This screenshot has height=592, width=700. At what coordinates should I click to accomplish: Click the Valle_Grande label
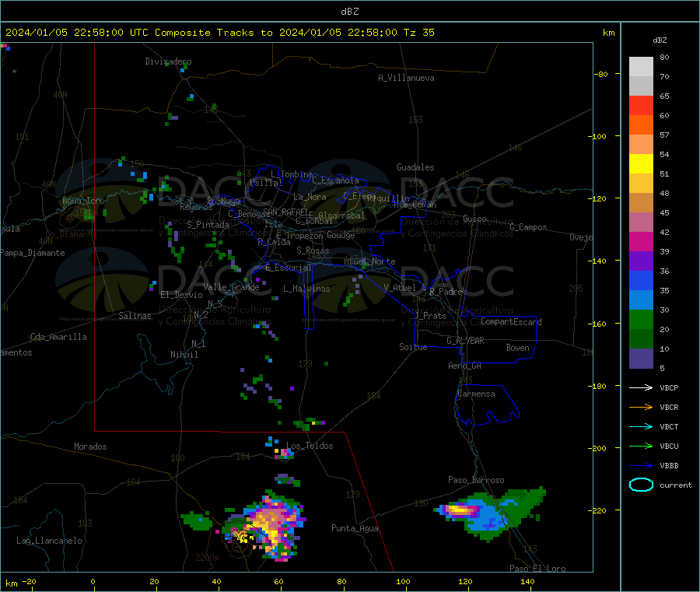(231, 287)
